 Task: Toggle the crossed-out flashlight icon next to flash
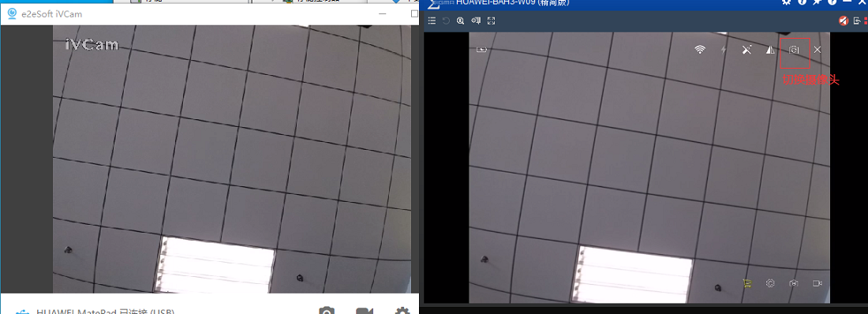[746, 50]
